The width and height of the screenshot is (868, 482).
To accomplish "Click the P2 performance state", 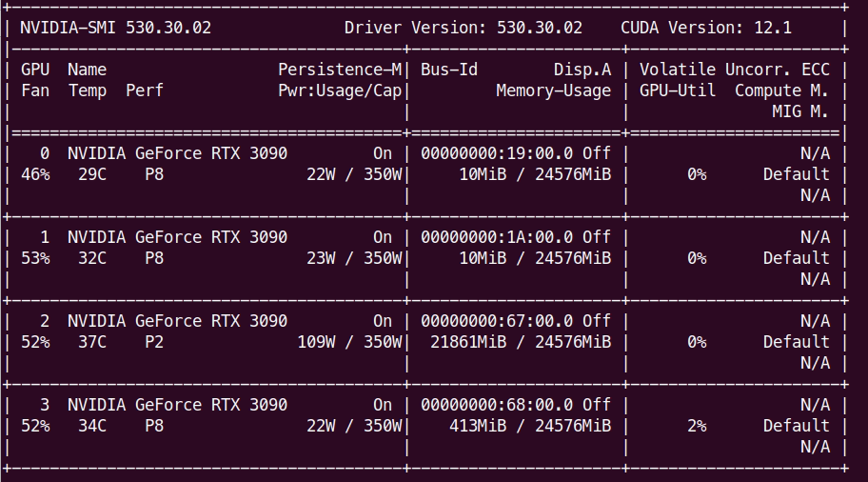I will pyautogui.click(x=154, y=342).
